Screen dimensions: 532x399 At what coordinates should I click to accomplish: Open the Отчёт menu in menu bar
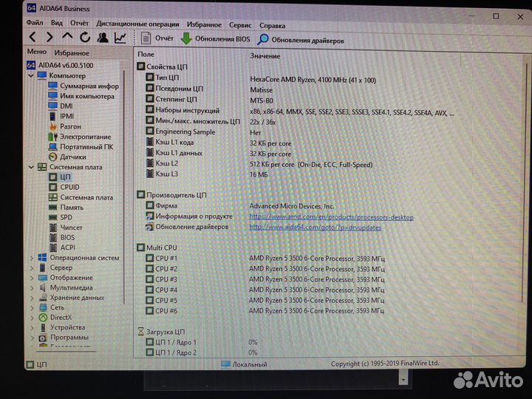point(79,23)
